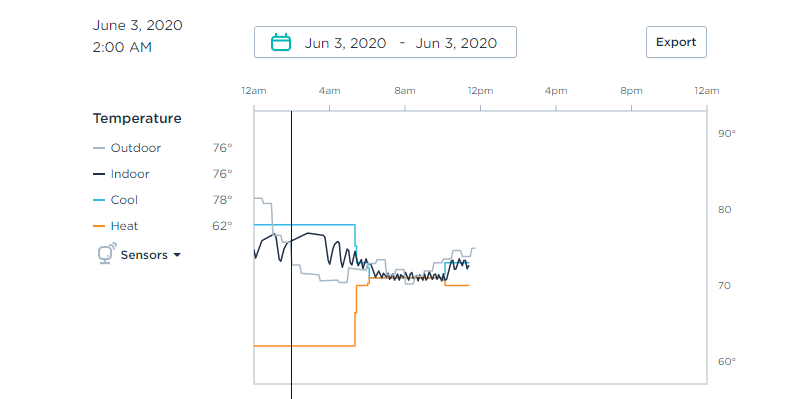800x399 pixels.
Task: Select the start date Jun 3, 2020
Action: point(345,43)
